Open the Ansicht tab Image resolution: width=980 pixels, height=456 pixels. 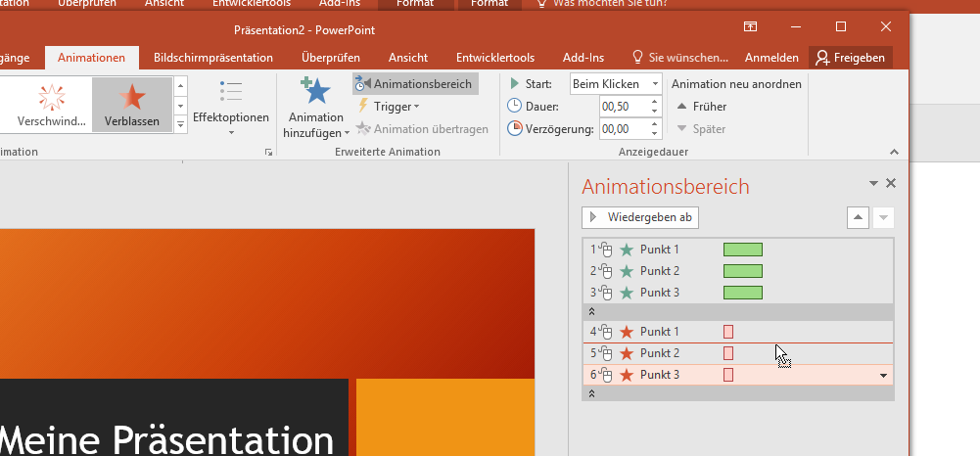click(408, 58)
